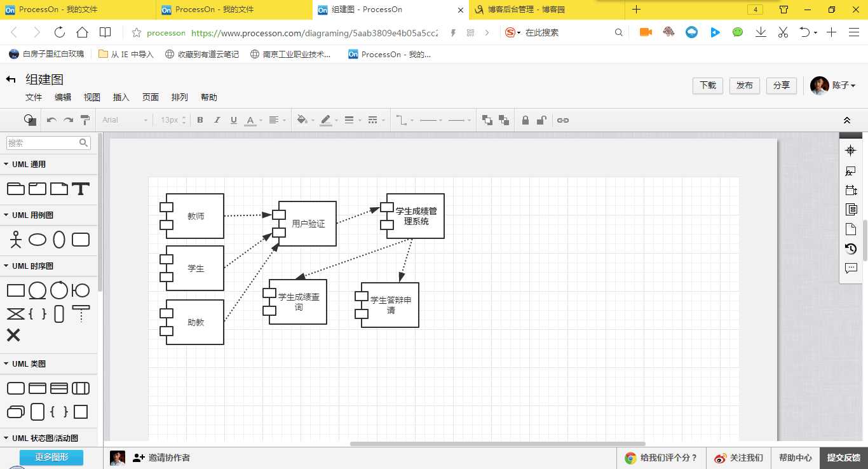Screen dimensions: 868x469
Task: Collapse the toolbar with double chevron
Action: tap(847, 120)
